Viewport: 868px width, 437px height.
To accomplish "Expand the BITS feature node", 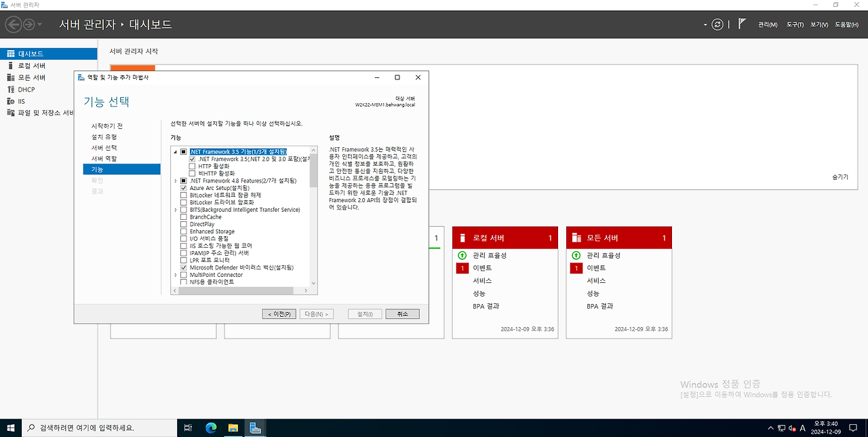I will [176, 210].
